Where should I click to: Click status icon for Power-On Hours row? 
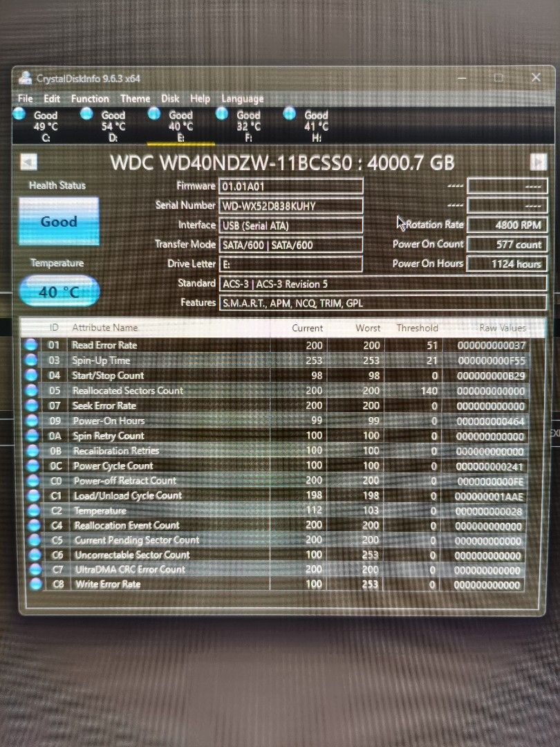(x=32, y=421)
